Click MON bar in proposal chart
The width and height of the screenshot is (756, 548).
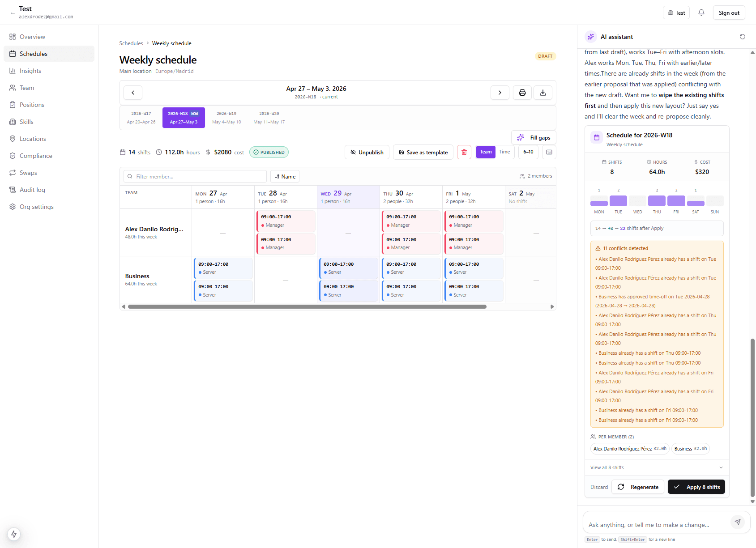pyautogui.click(x=599, y=204)
